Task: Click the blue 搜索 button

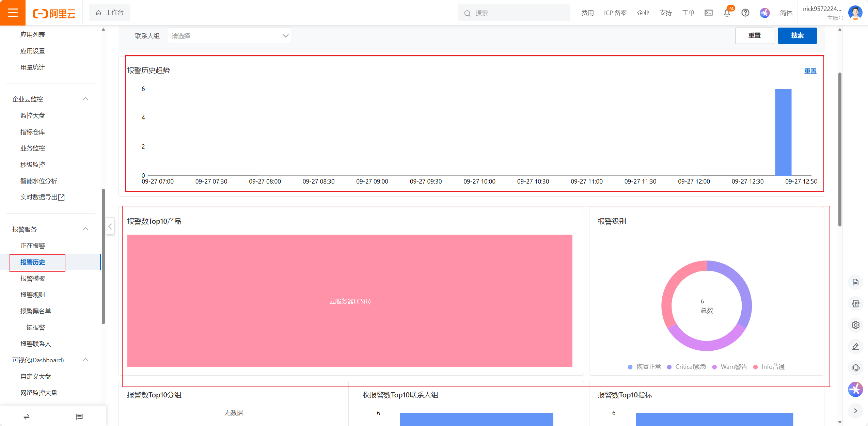Action: click(797, 36)
